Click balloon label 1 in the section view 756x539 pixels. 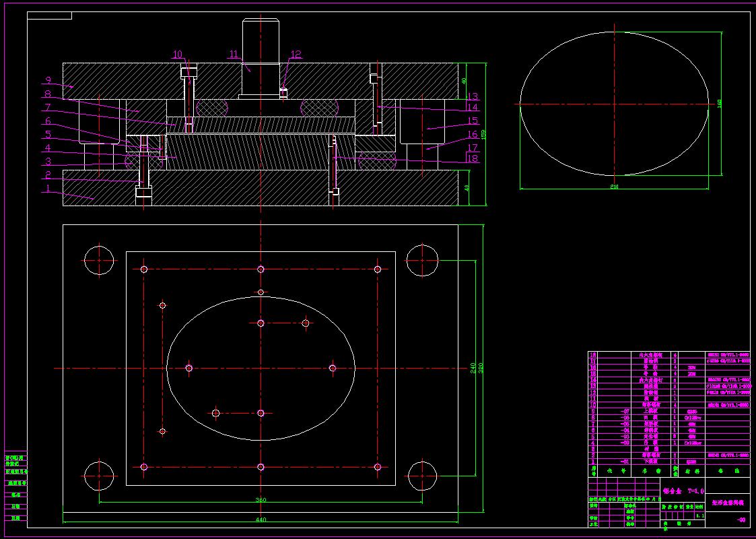48,189
